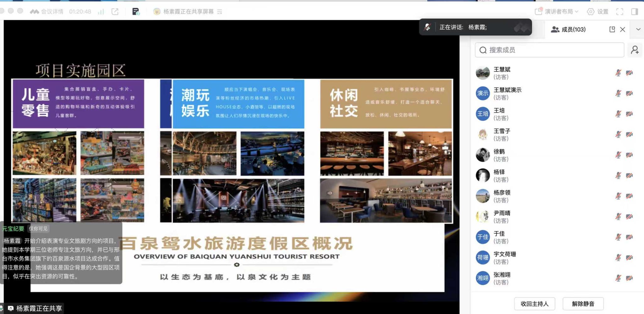The width and height of the screenshot is (644, 314).
Task: Unmute 王雪子's microphone
Action: pos(618,135)
